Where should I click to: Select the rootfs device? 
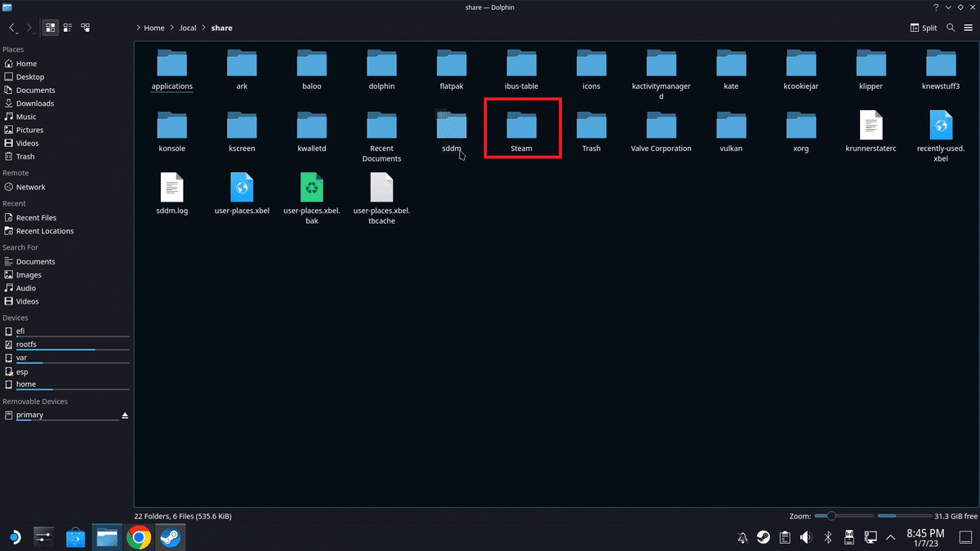pos(65,344)
